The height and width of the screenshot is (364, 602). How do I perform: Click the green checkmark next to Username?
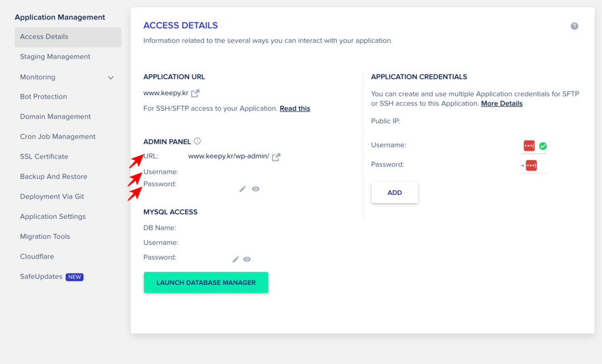(x=543, y=146)
